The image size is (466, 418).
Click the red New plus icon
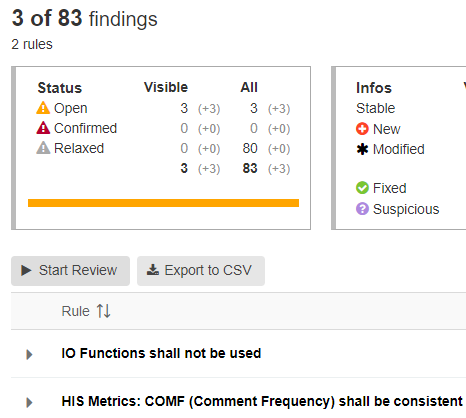362,129
